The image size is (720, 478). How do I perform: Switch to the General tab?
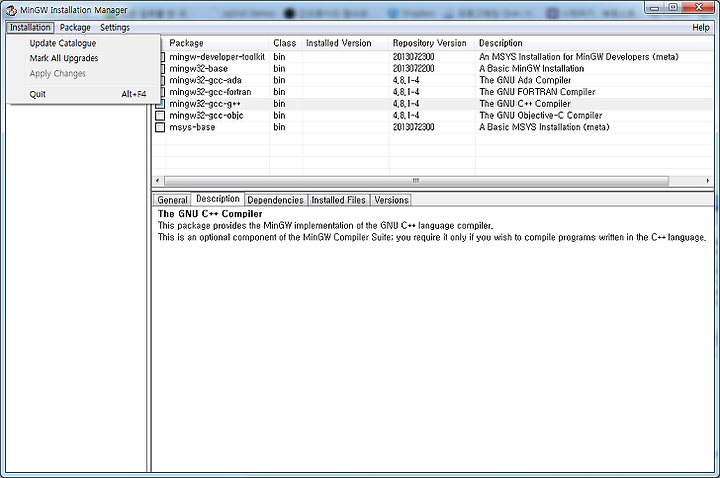click(172, 200)
